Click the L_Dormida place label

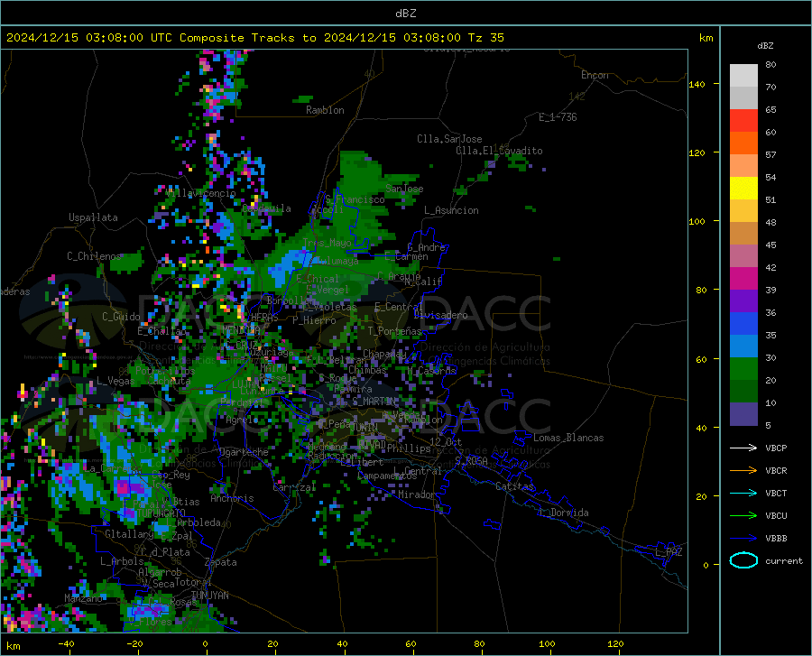tap(563, 513)
